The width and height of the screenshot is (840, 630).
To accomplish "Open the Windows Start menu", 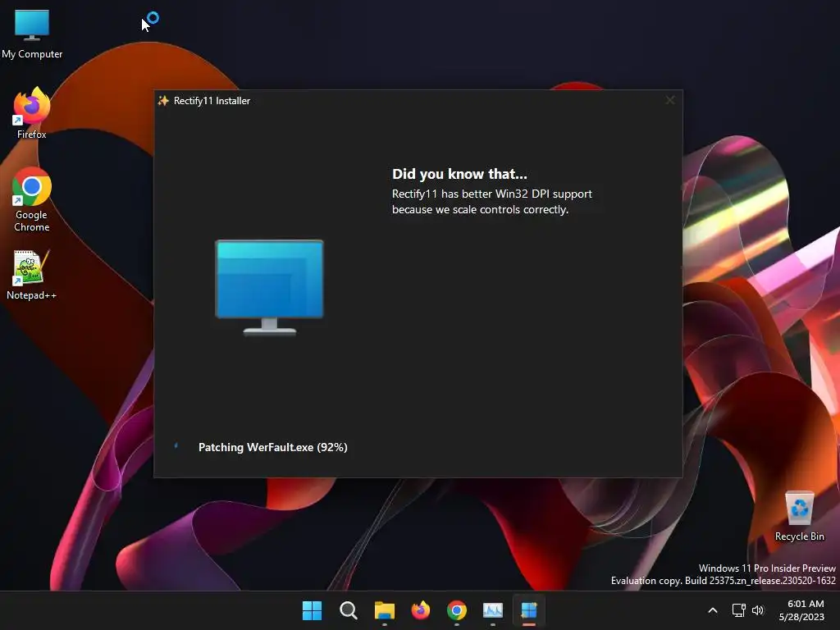I will click(x=312, y=610).
